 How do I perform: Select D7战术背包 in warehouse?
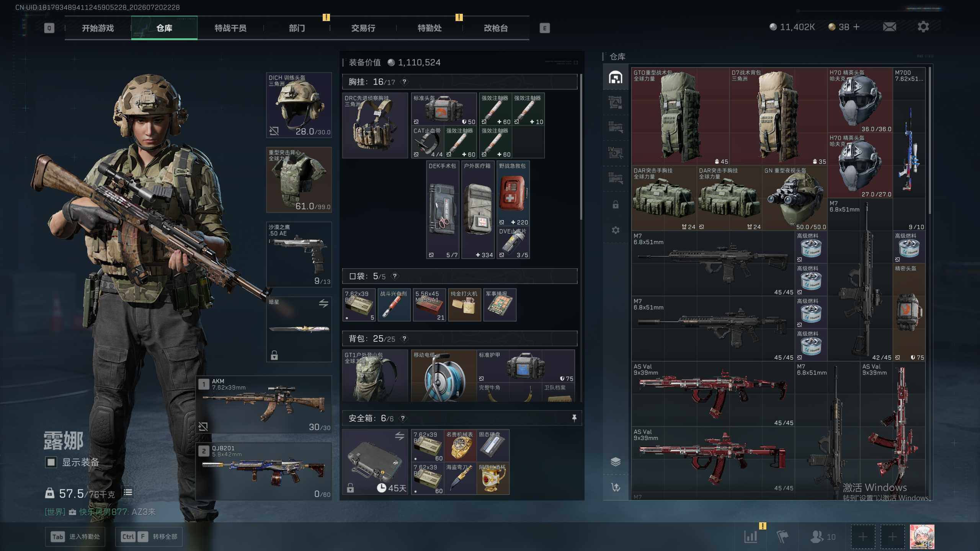(x=779, y=117)
